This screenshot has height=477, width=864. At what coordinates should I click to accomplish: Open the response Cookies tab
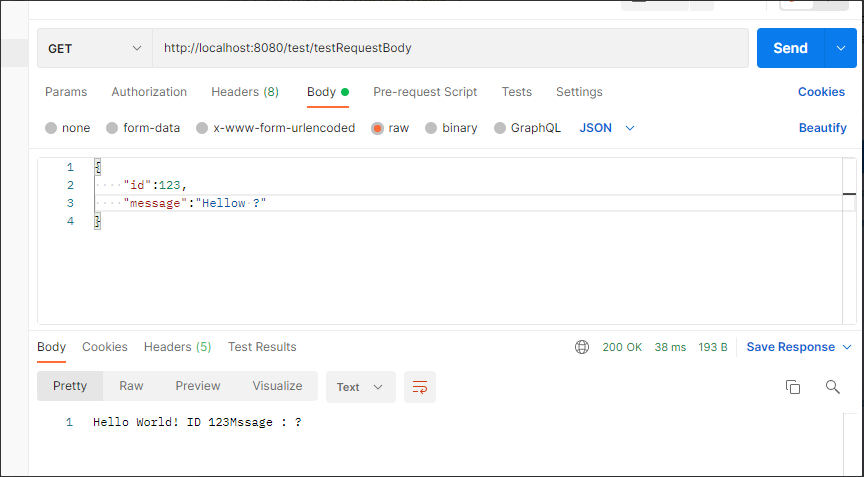coord(105,347)
